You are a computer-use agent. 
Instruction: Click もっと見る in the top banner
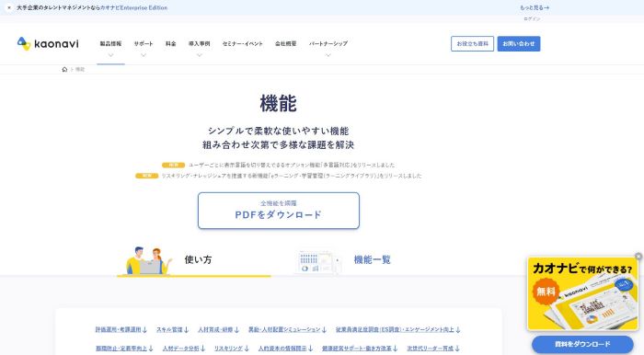[x=535, y=7]
